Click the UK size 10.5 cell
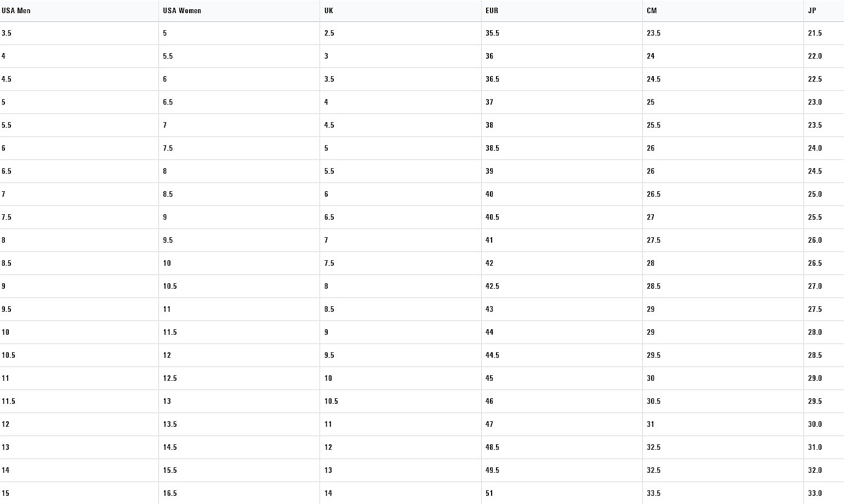The image size is (844, 504). click(400, 402)
